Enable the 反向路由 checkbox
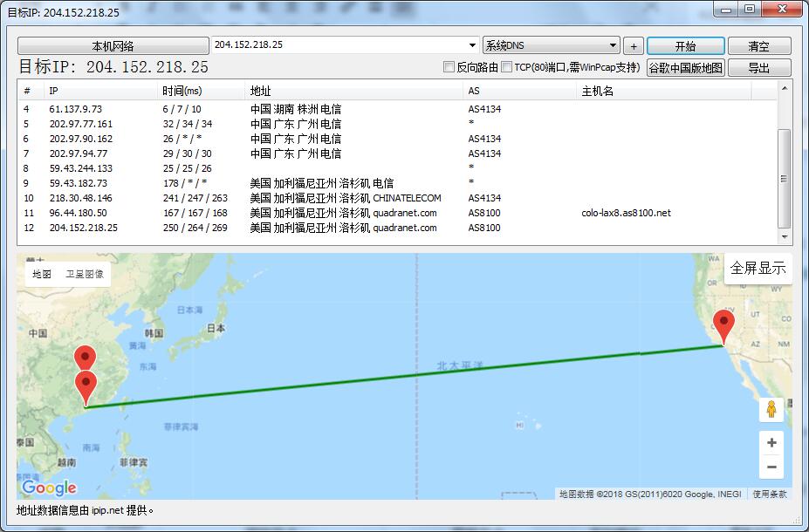Screen dimensions: 809x532 tap(449, 67)
